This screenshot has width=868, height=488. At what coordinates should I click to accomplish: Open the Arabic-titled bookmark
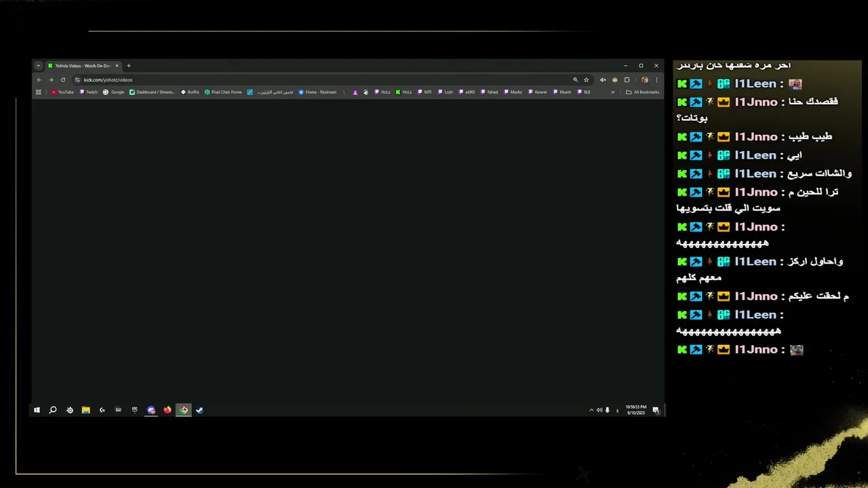[x=271, y=92]
